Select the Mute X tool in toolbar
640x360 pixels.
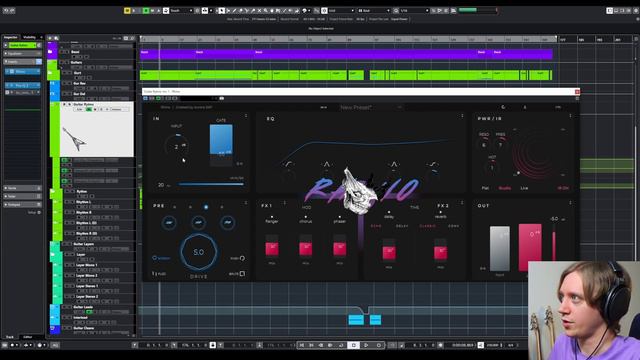[x=259, y=11]
